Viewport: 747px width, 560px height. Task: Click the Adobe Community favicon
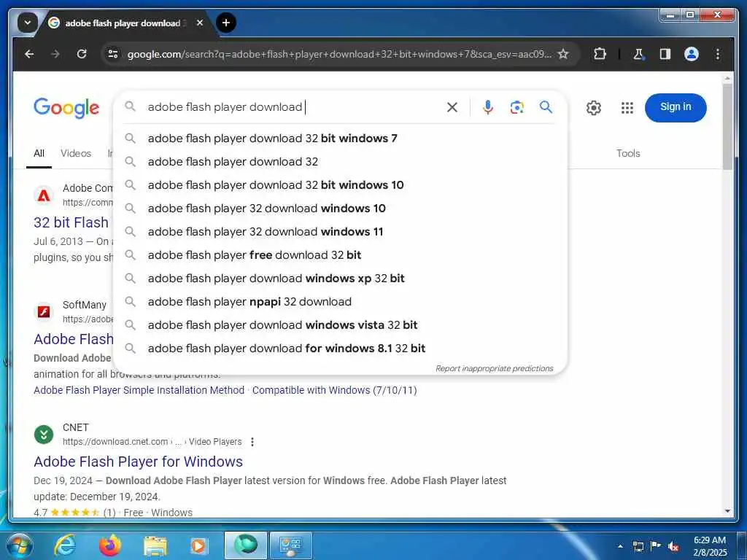(44, 195)
